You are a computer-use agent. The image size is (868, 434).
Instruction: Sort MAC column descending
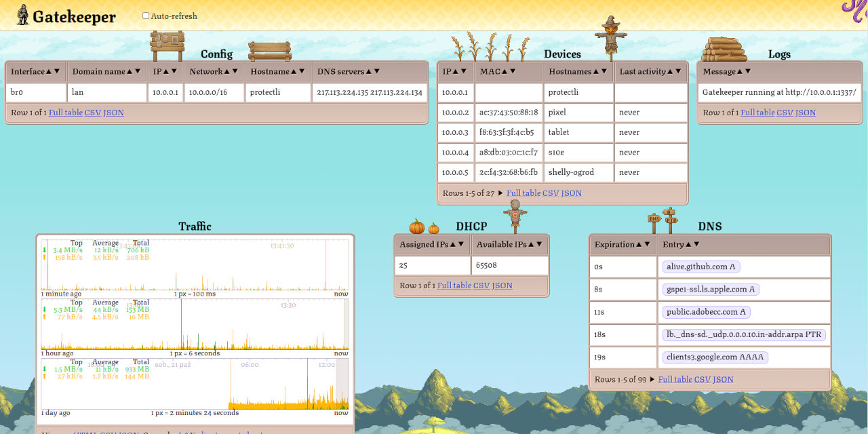click(x=513, y=71)
